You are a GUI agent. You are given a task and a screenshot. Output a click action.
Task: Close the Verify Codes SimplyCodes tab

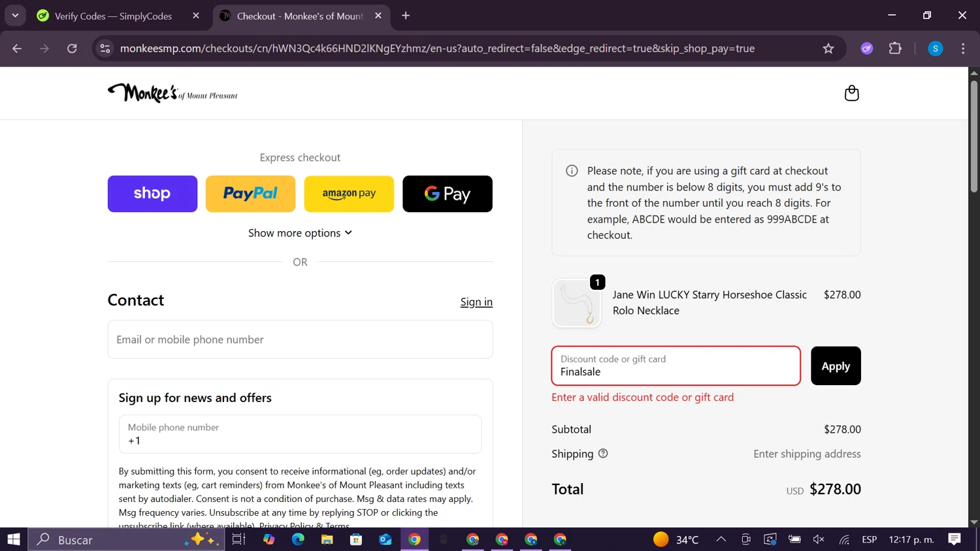point(196,16)
